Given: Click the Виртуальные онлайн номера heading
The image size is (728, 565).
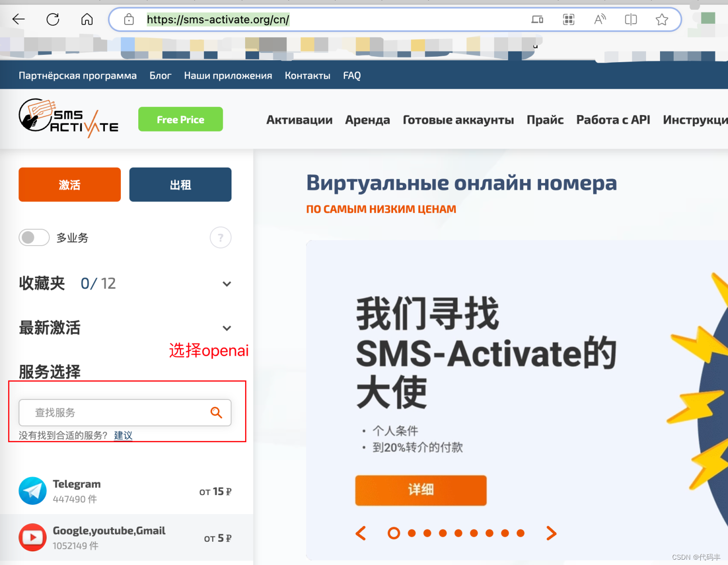Looking at the screenshot, I should click(x=462, y=183).
